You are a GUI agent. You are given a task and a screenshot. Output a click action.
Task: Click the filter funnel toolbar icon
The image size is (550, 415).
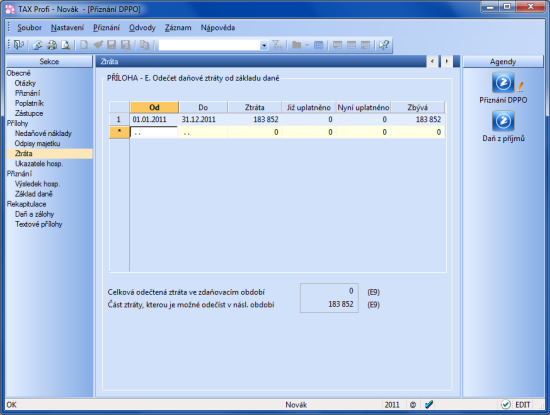[x=277, y=45]
